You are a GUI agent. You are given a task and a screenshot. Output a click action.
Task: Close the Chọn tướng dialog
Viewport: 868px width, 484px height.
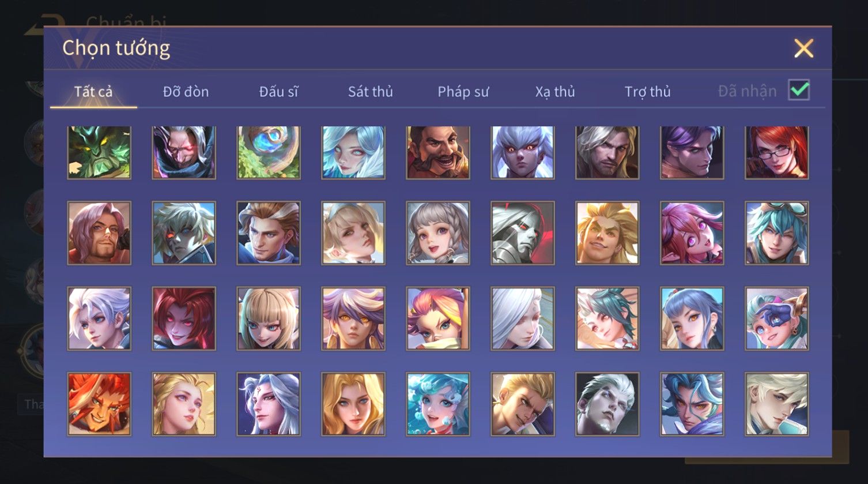click(803, 48)
